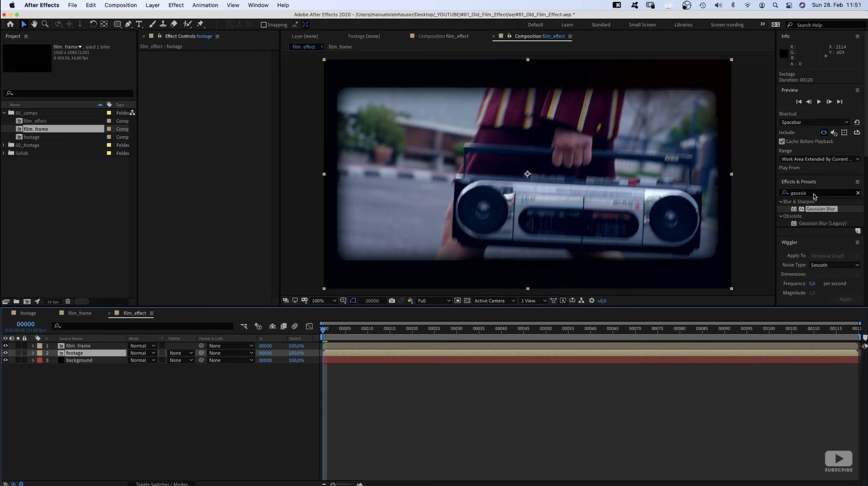Open the Take Snapshot camera icon
The width and height of the screenshot is (868, 486).
391,300
